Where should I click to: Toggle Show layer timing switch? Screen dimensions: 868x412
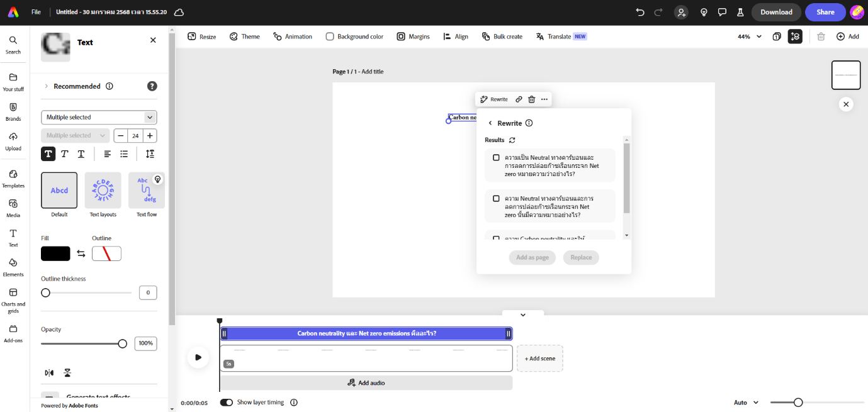point(226,403)
